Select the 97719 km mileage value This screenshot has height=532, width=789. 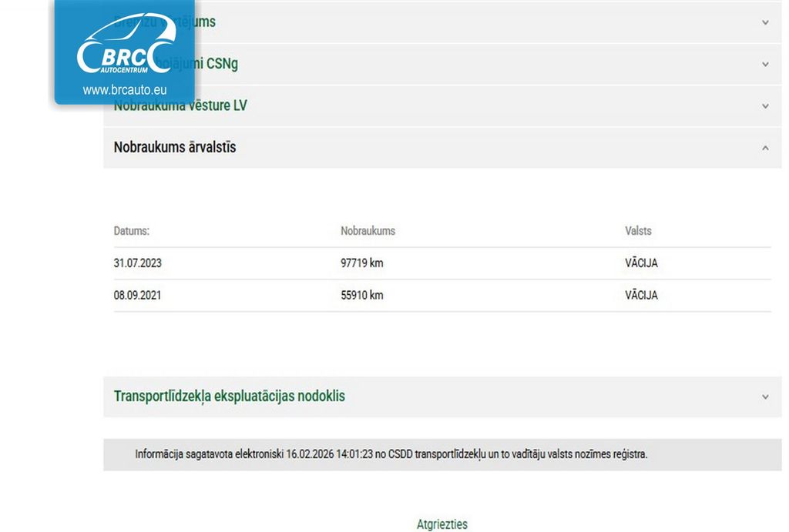[361, 263]
